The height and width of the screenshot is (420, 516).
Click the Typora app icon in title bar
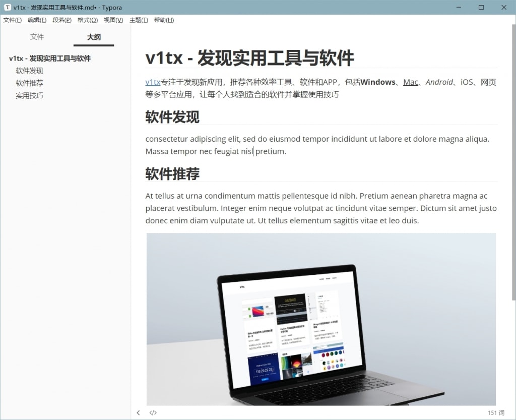tap(7, 7)
